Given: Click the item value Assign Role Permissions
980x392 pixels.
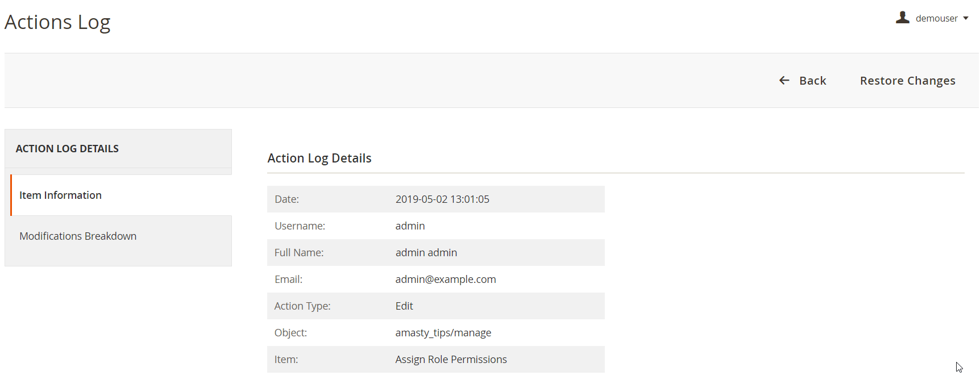Looking at the screenshot, I should [x=451, y=360].
